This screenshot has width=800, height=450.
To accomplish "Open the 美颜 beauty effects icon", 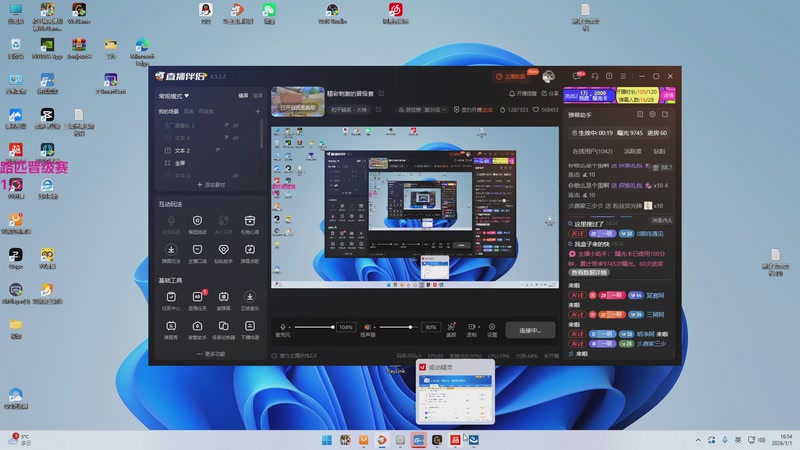I will tap(451, 327).
